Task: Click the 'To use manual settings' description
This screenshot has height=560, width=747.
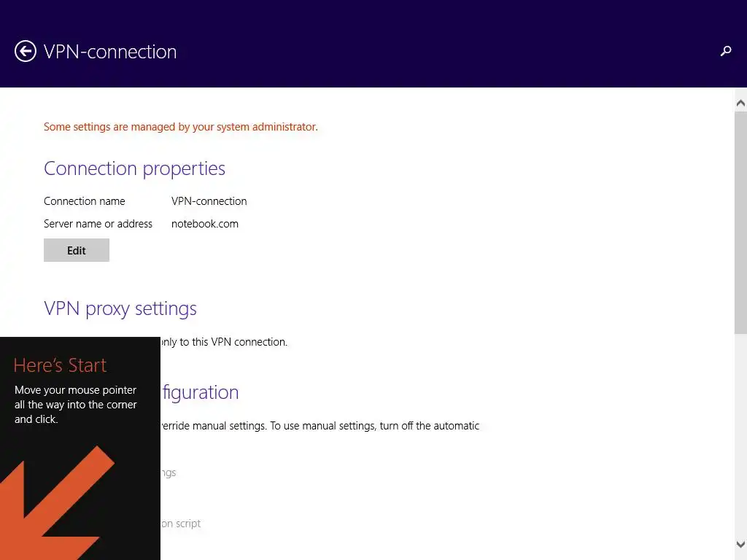Action: pos(374,426)
